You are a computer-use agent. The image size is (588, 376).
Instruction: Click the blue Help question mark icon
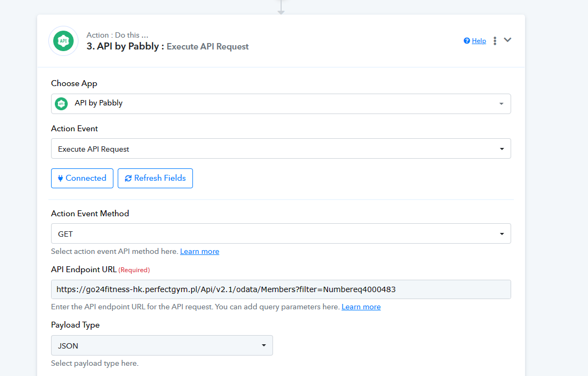[467, 40]
